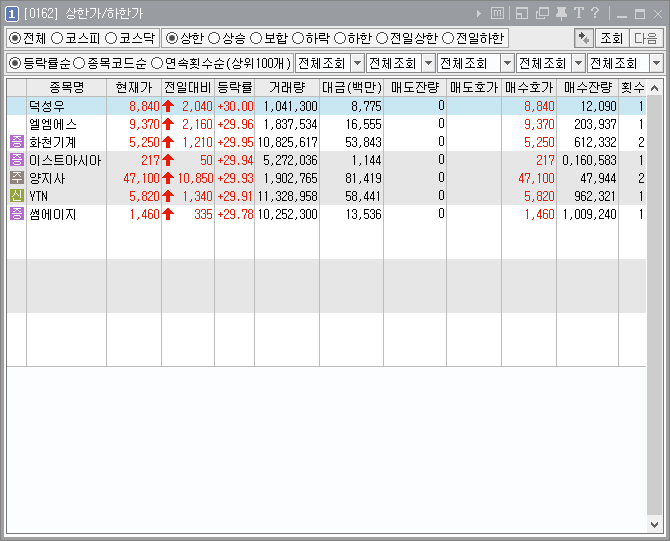Click the 현재가 column header
This screenshot has height=541, width=670.
point(134,88)
